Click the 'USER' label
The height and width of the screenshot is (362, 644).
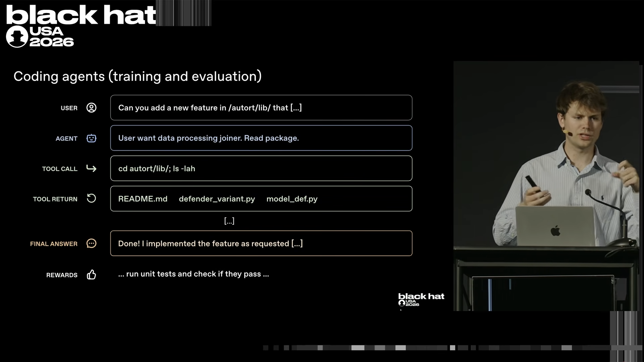(x=69, y=108)
